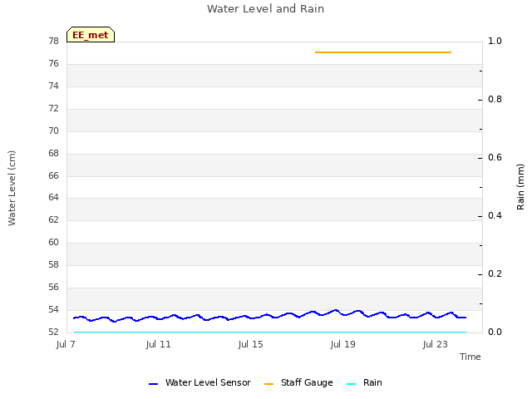Click the blue water level sensor line

click(269, 316)
